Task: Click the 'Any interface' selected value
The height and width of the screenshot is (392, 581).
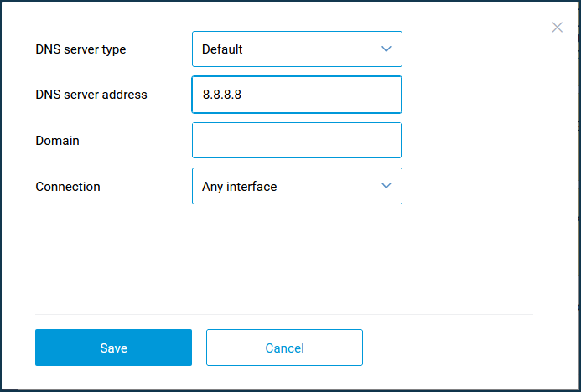Action: [239, 187]
